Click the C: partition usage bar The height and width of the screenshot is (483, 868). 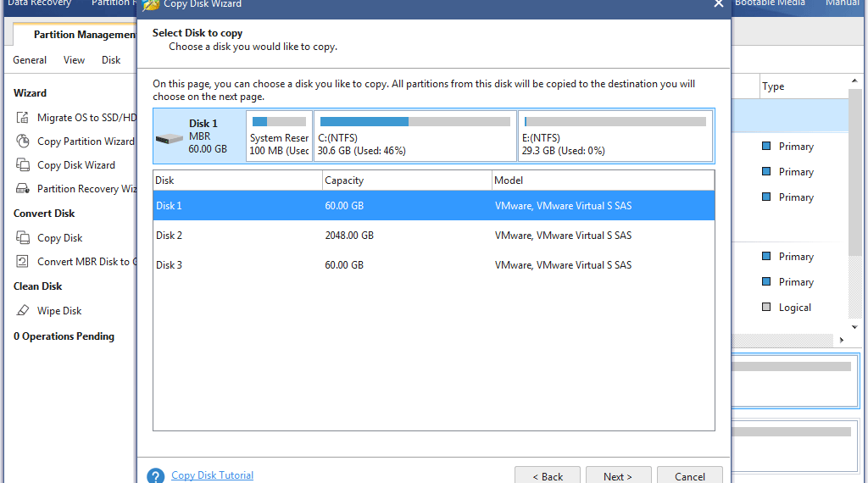[x=415, y=122]
